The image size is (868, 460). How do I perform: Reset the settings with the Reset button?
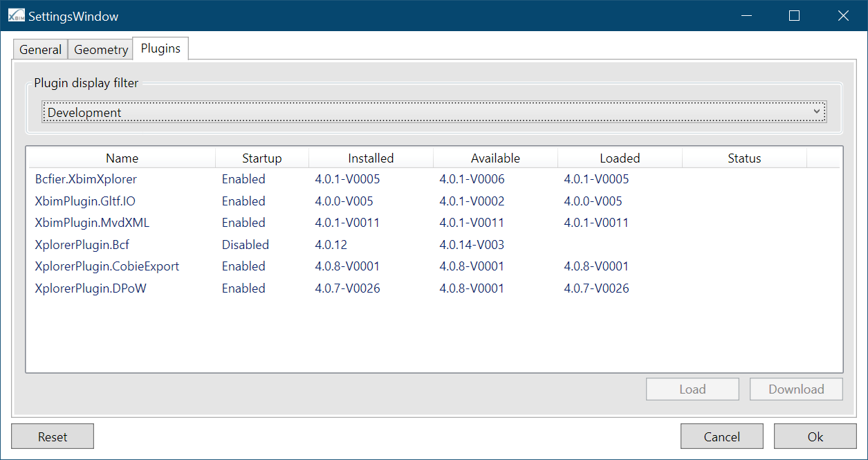[x=52, y=436]
